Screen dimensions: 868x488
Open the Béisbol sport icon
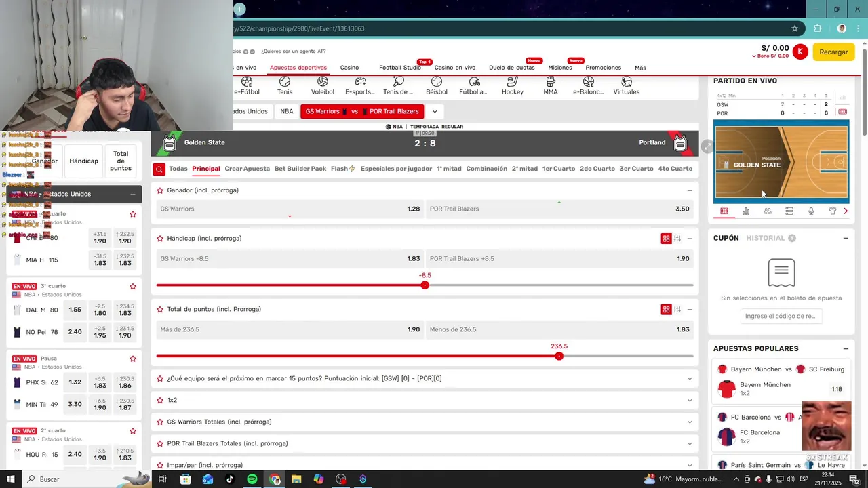[x=437, y=85]
